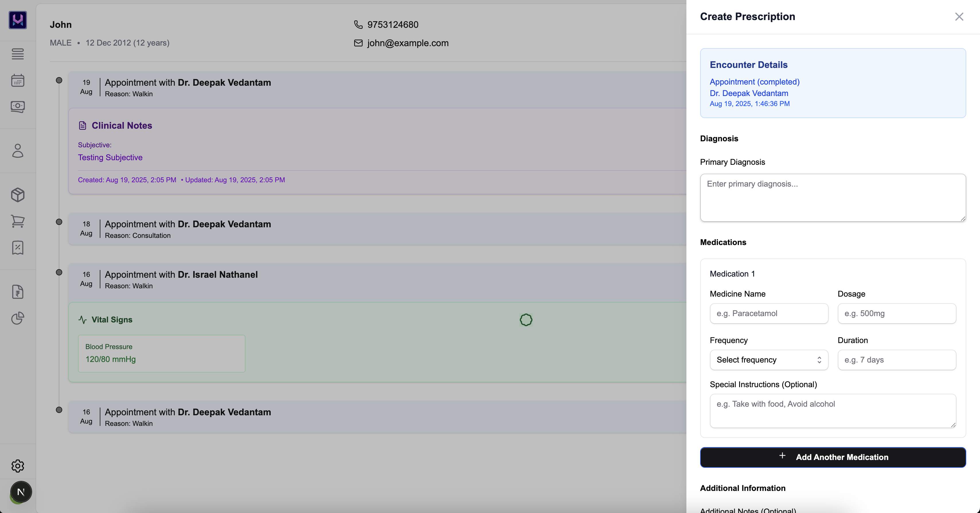Open the patients person icon
The width and height of the screenshot is (980, 513).
17,150
